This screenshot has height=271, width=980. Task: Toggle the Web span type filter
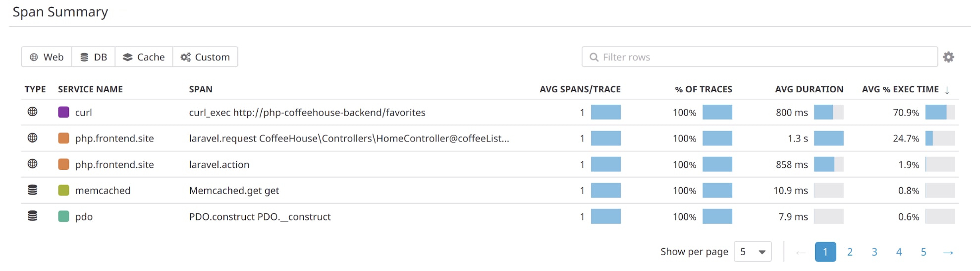click(47, 57)
